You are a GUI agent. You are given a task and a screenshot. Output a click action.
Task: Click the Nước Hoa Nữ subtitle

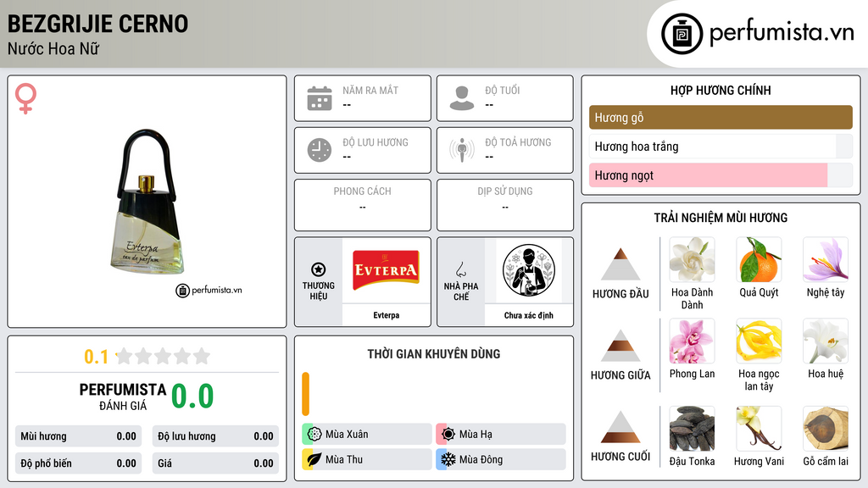click(53, 48)
